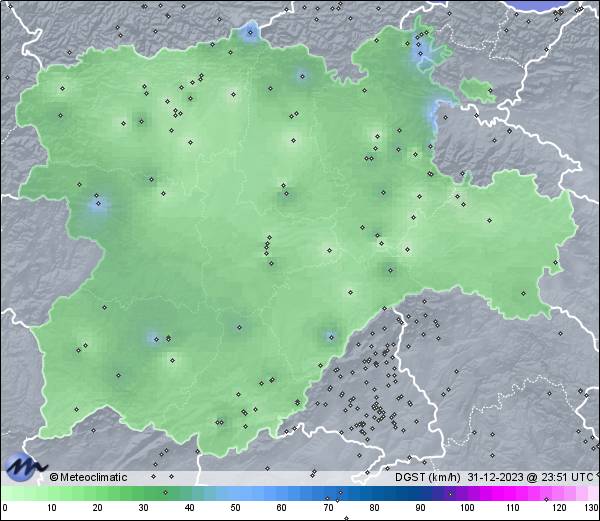Click the 80 value on the scale
The height and width of the screenshot is (521, 600).
point(374,508)
